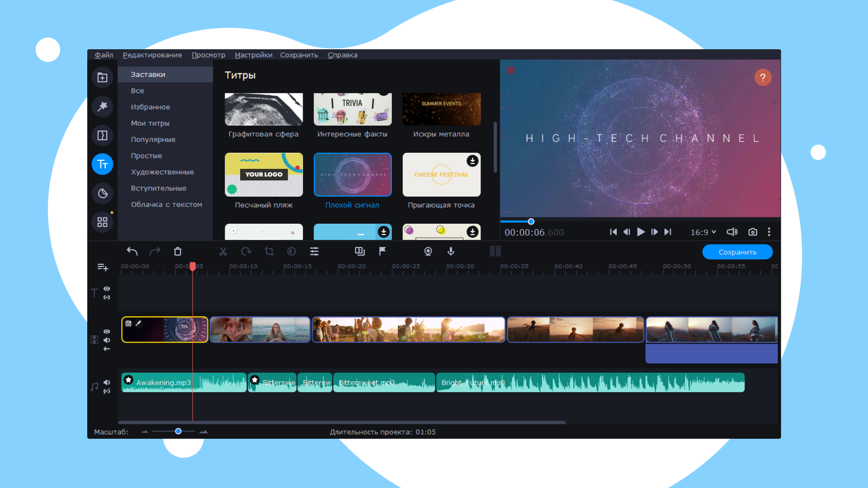Click the preview progress slider handle
The height and width of the screenshot is (488, 868).
click(x=531, y=221)
